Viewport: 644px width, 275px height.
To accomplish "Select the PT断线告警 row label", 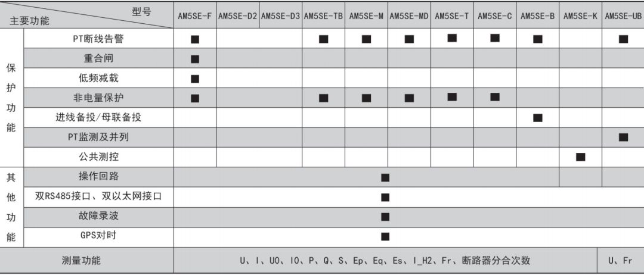I will click(98, 39).
